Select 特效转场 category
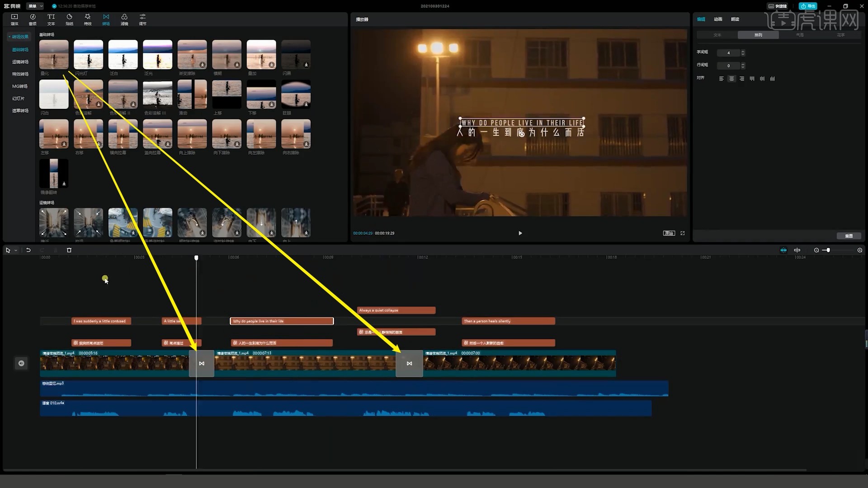The height and width of the screenshot is (488, 868). [20, 74]
